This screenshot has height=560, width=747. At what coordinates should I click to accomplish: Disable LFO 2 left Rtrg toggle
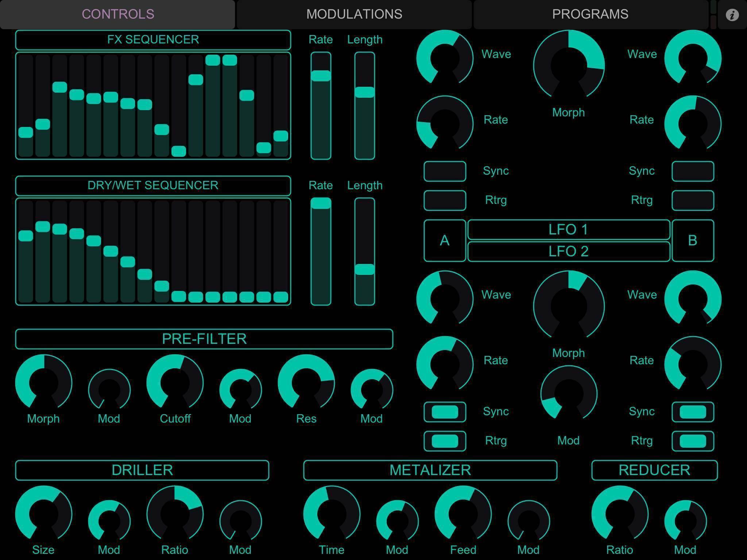445,441
